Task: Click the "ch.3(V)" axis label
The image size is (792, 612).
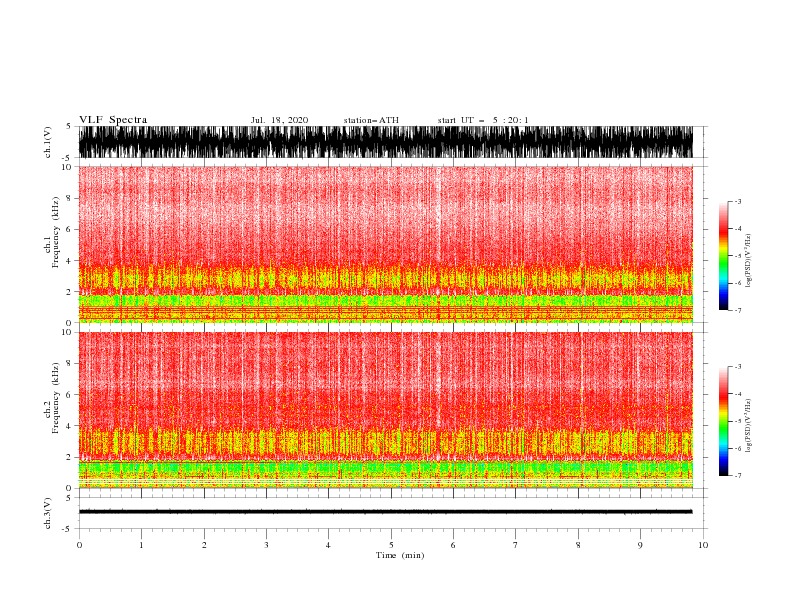Action: click(x=48, y=513)
